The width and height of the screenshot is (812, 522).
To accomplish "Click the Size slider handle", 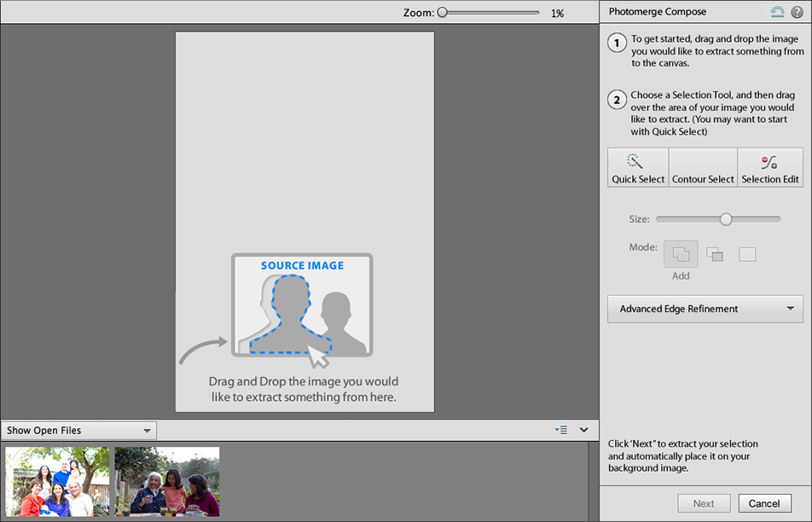I will click(726, 219).
